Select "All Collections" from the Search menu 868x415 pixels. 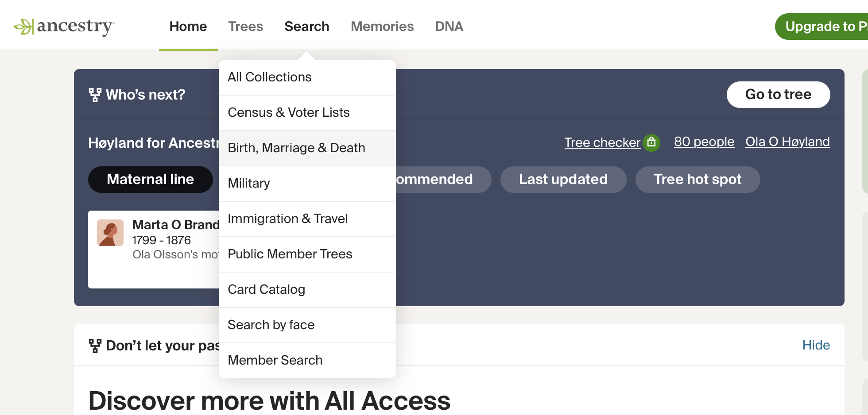(269, 77)
